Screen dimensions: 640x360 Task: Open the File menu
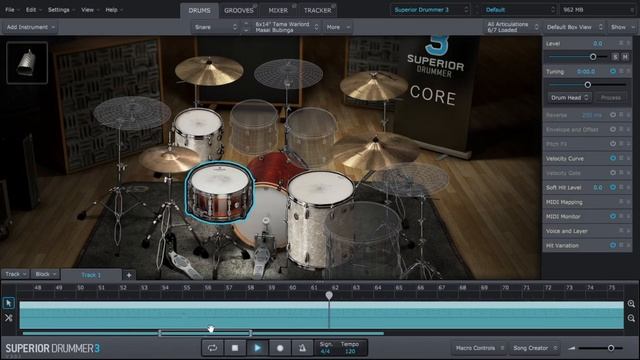pyautogui.click(x=12, y=9)
